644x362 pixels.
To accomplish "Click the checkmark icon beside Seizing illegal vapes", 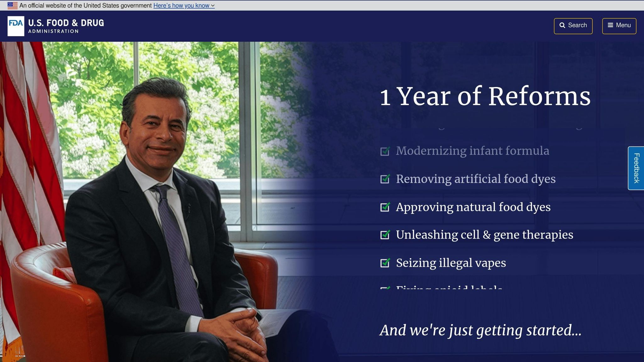I will (x=385, y=263).
